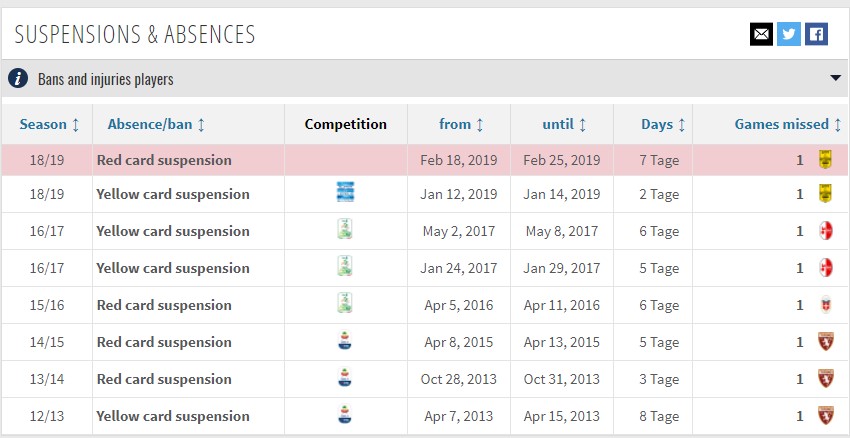This screenshot has height=438, width=850.
Task: Sort by the from date column
Action: 461,124
